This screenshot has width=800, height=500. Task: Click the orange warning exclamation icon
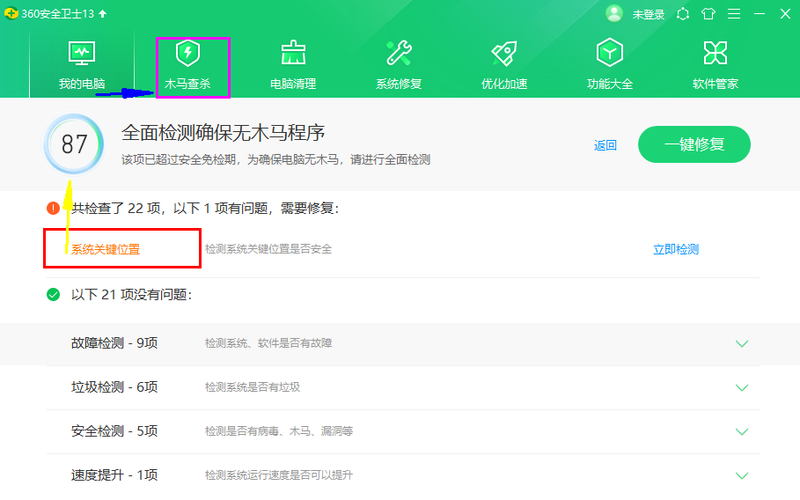pos(53,208)
